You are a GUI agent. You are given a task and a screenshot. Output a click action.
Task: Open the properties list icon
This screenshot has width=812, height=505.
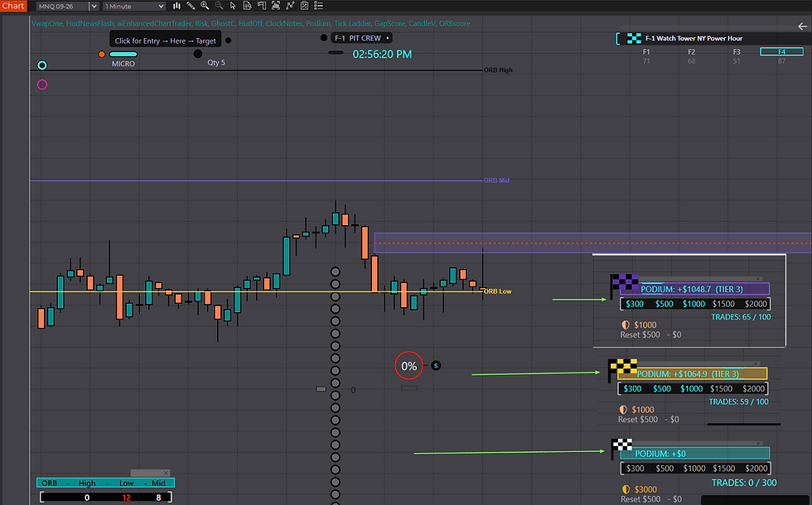(318, 6)
